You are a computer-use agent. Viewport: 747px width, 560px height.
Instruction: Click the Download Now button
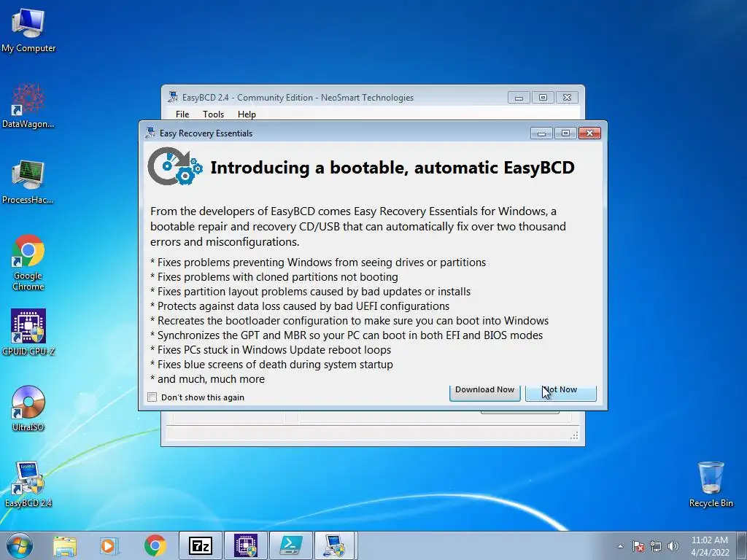[485, 393]
